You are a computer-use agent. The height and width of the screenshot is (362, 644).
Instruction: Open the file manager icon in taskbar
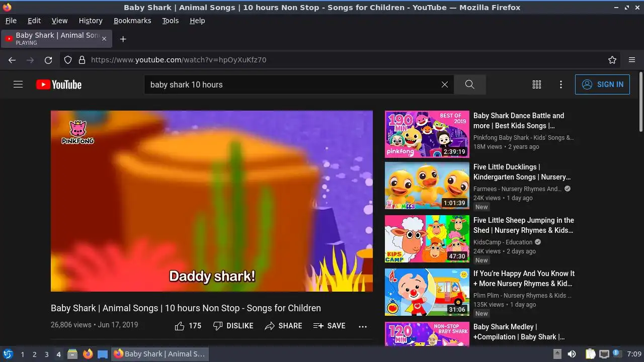coord(72,354)
